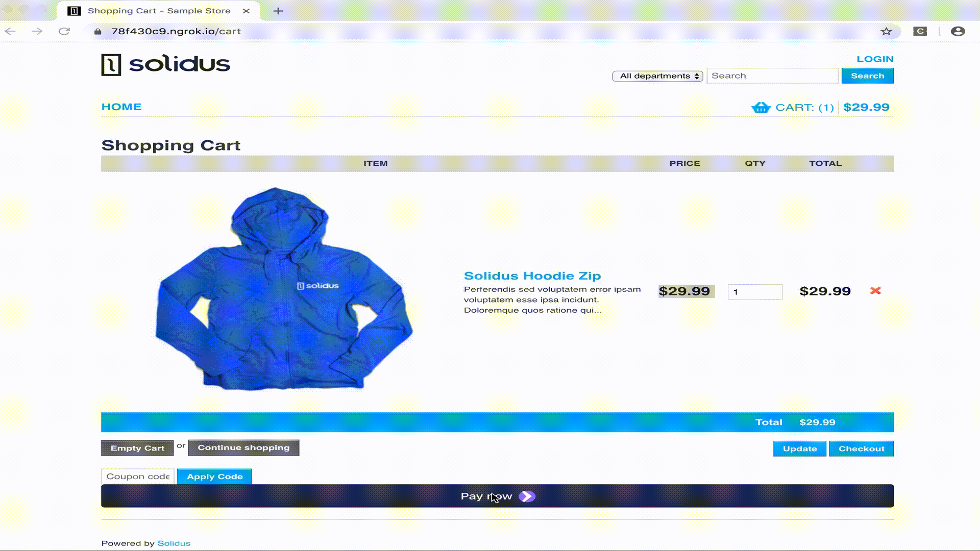Open the Solidus Hoodie Zip product link

[532, 276]
